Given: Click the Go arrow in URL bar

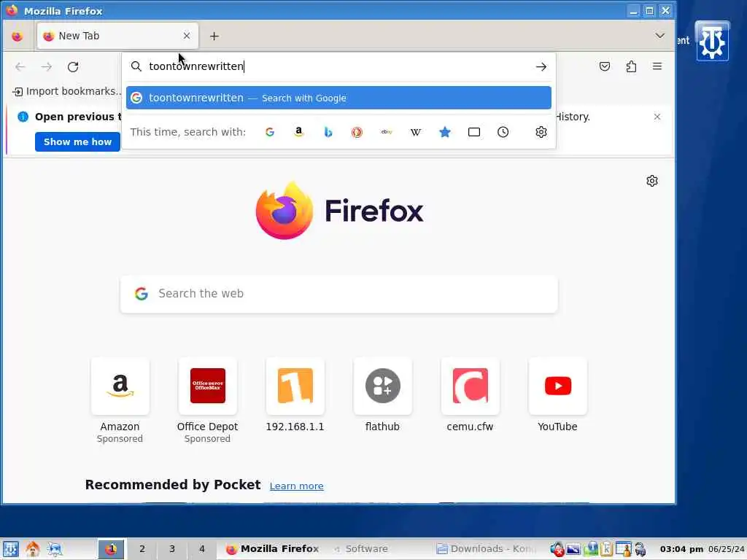Looking at the screenshot, I should pos(541,66).
